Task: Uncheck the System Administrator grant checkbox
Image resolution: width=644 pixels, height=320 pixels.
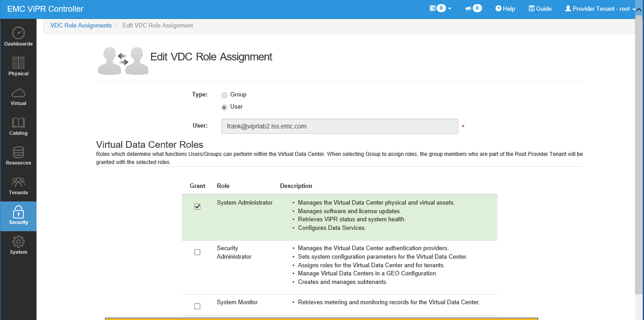Action: click(x=197, y=206)
